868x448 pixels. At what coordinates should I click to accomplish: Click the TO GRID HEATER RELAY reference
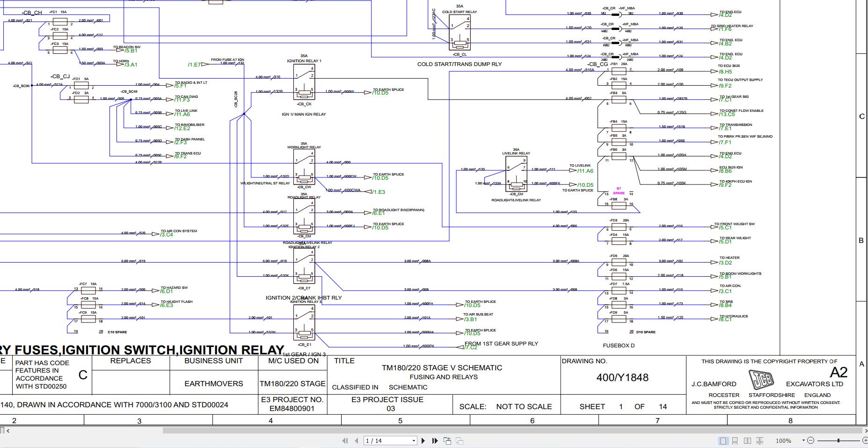click(x=732, y=26)
